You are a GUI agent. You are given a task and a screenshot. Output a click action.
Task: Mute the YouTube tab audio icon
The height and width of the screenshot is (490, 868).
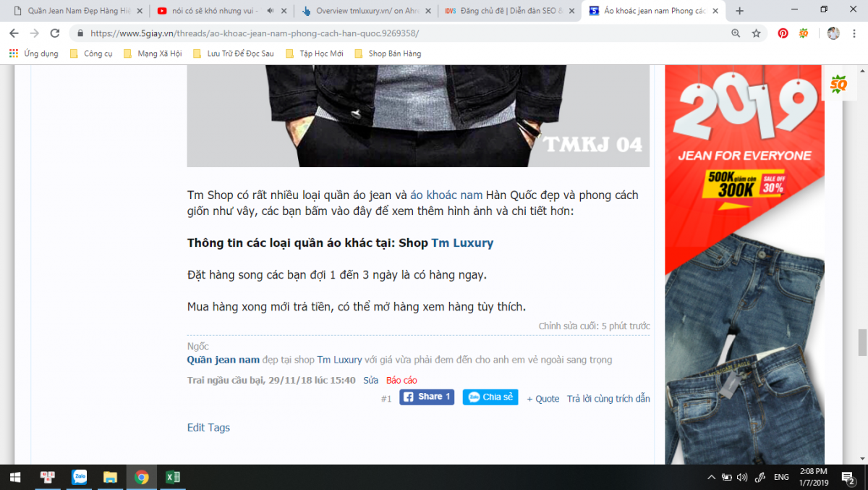[x=271, y=11]
